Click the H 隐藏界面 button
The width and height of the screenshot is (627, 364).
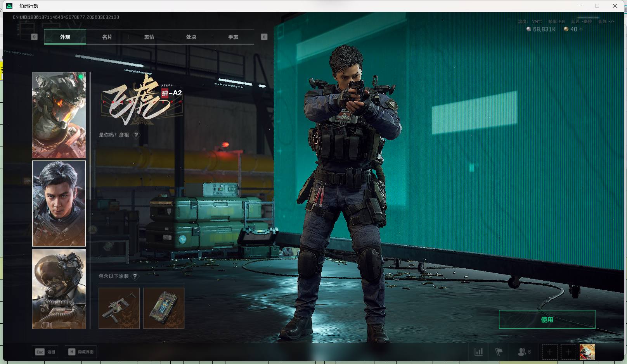click(x=81, y=352)
